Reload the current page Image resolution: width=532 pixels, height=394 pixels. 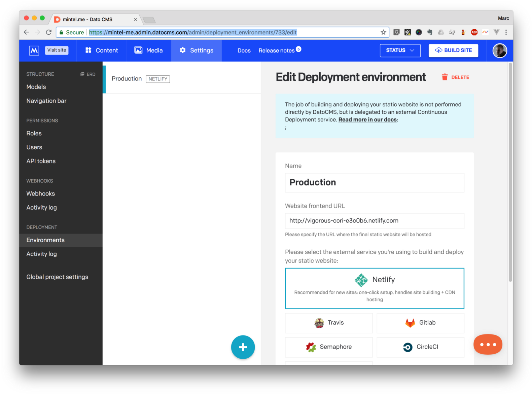coord(49,32)
